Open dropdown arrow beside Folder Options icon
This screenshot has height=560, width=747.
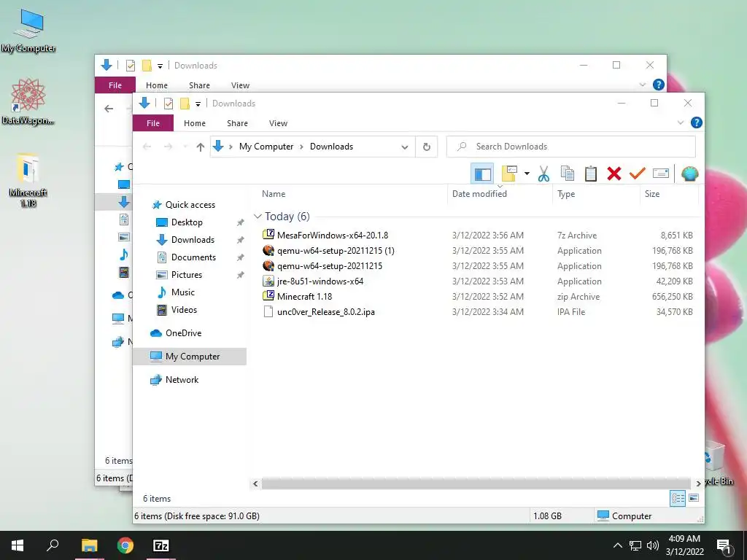(527, 174)
